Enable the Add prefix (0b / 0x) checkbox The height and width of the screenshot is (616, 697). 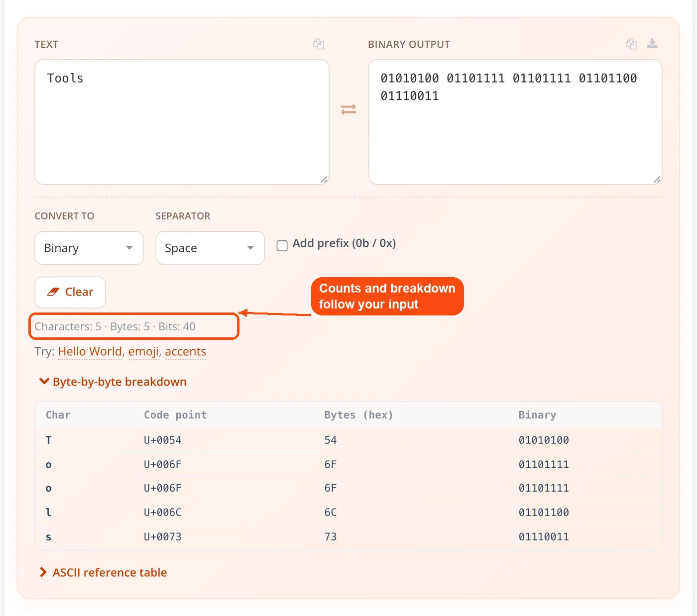coord(282,245)
